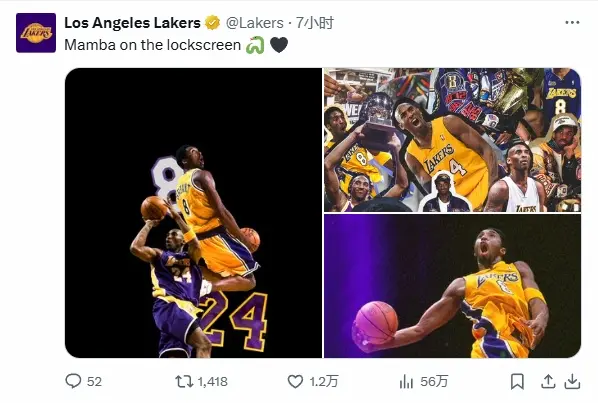Click the like count 1.2万
598x403 pixels.
323,382
